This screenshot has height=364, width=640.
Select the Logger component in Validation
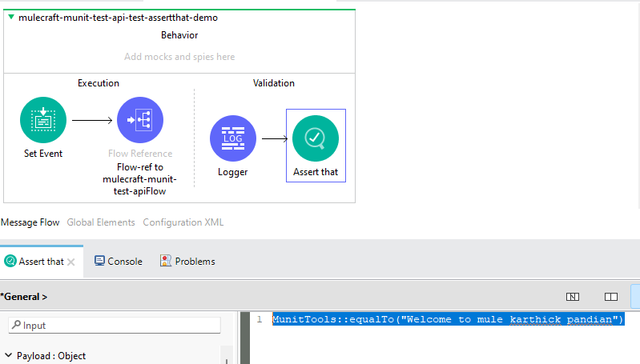[233, 139]
